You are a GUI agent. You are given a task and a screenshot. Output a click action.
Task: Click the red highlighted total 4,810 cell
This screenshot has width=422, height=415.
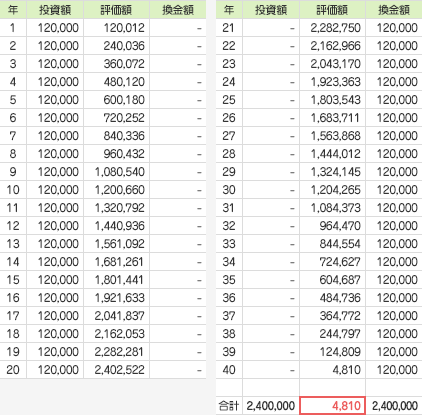333,406
